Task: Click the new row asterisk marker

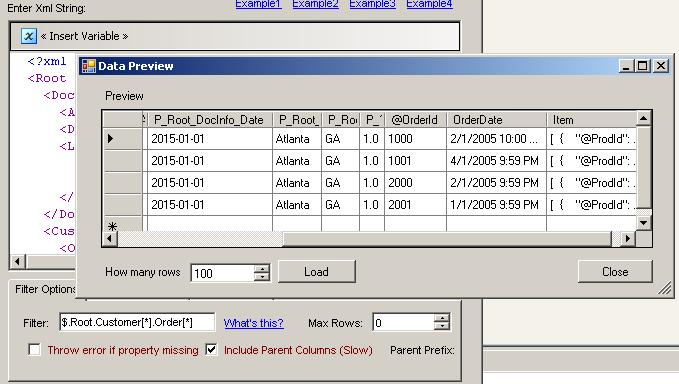Action: tap(113, 226)
